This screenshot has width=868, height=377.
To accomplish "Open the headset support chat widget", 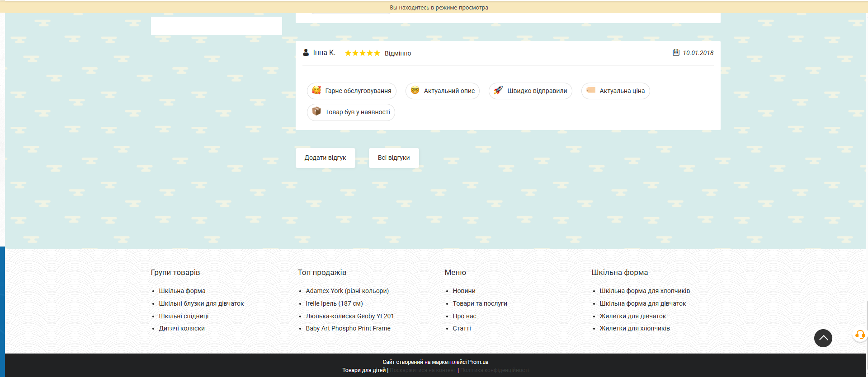I will [859, 335].
